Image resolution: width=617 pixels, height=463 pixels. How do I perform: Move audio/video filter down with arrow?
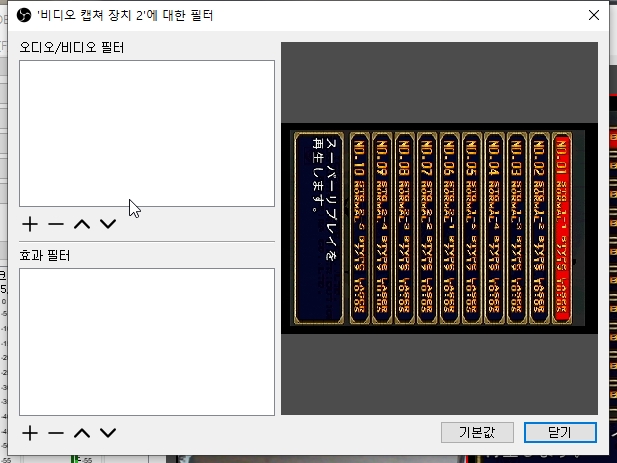click(108, 224)
